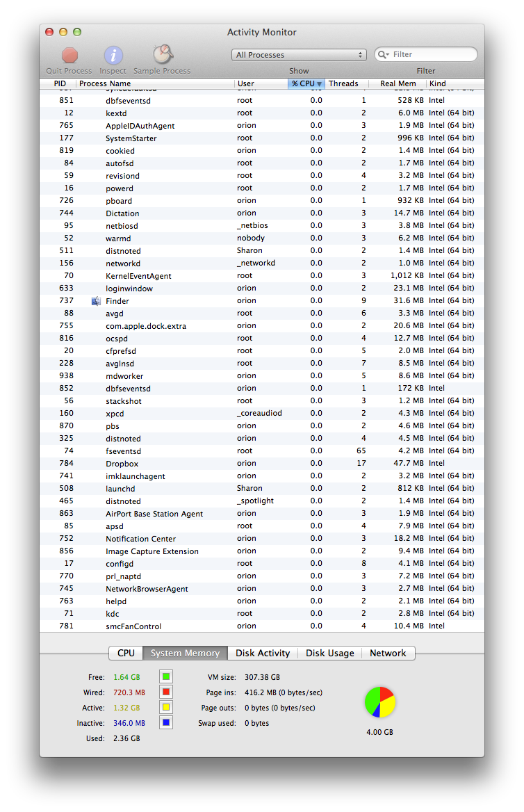The height and width of the screenshot is (812, 524).
Task: Select the imklaunchagent process row
Action: (x=262, y=476)
